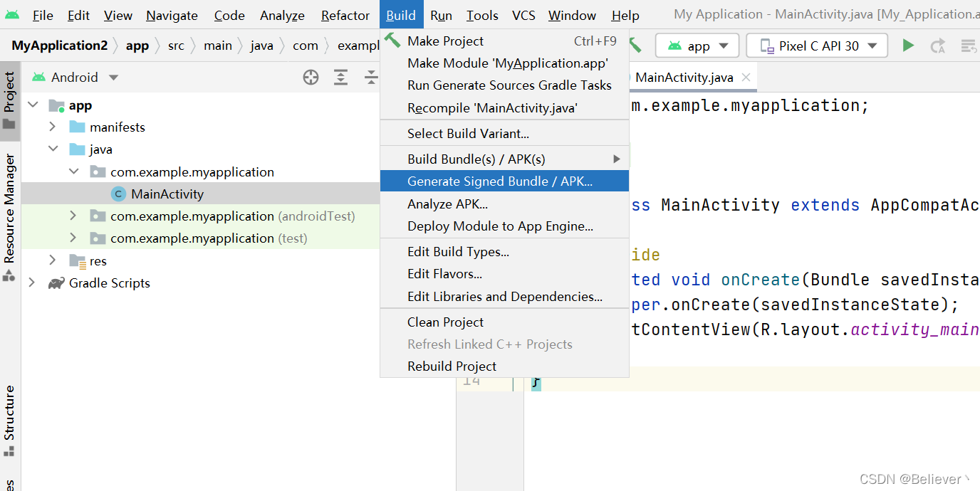
Task: Click the Run app play button
Action: point(908,46)
